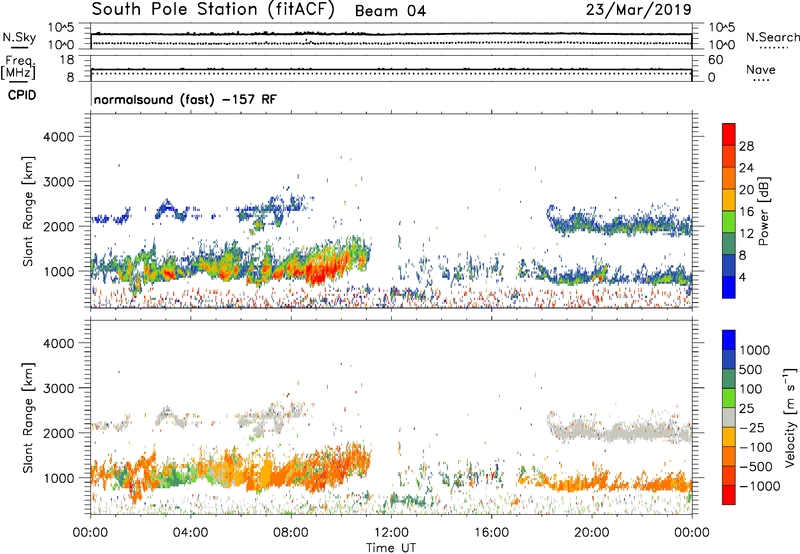Click the 08:00 time tick label
Viewport: 800px width, 554px height.
tap(291, 533)
